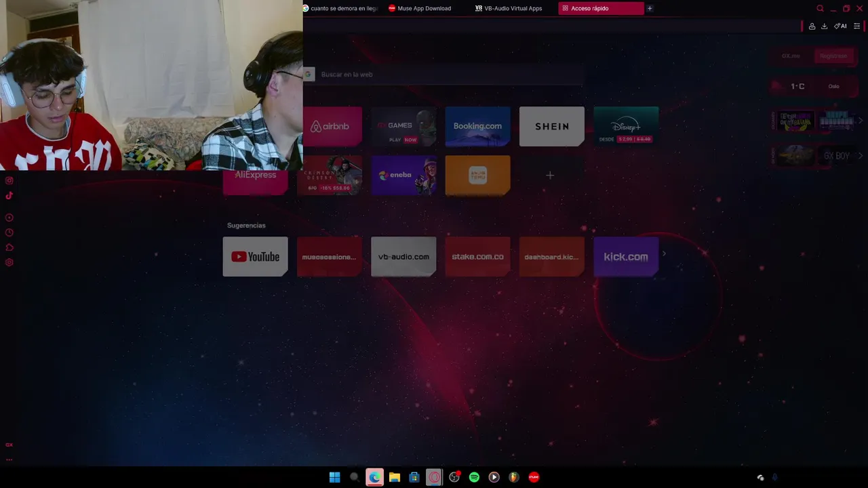Show more suggestions with right arrow

(x=664, y=254)
